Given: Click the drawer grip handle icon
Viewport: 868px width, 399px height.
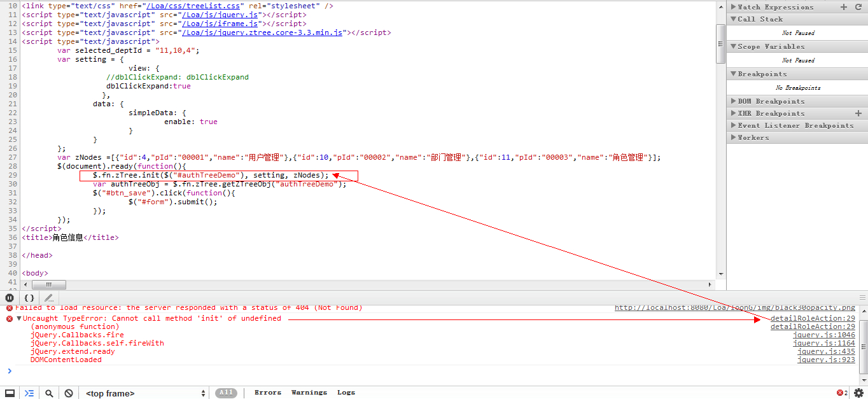Looking at the screenshot, I should (862, 297).
